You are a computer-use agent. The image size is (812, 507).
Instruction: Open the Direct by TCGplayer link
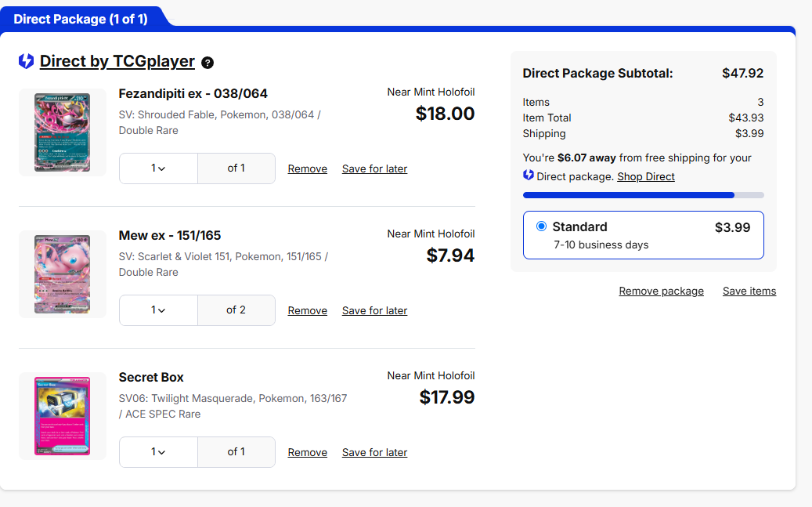tap(117, 61)
